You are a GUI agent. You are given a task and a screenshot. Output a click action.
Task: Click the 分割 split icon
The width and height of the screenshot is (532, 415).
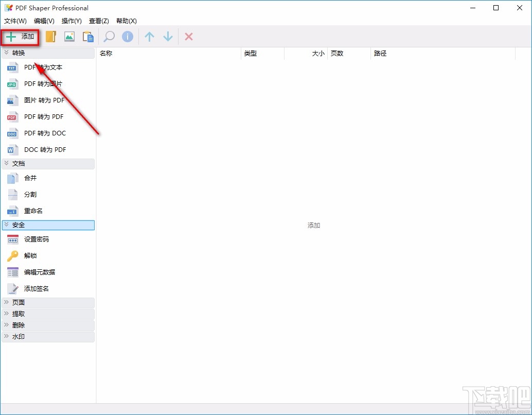coord(12,195)
